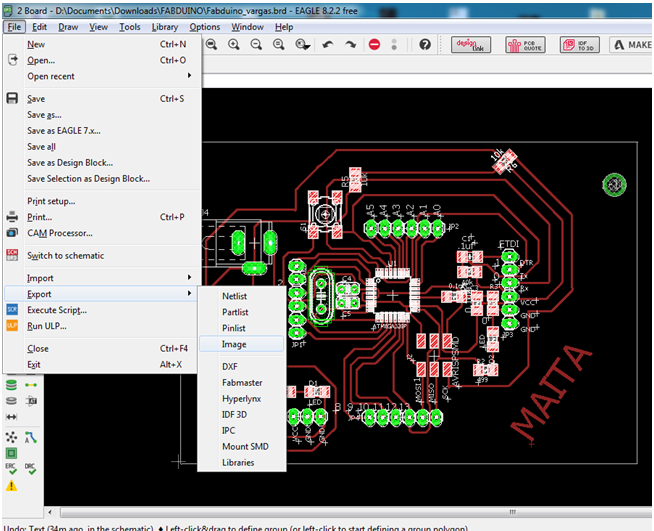Click the Save floppy disk icon in menu
The width and height of the screenshot is (654, 531).
coord(12,98)
